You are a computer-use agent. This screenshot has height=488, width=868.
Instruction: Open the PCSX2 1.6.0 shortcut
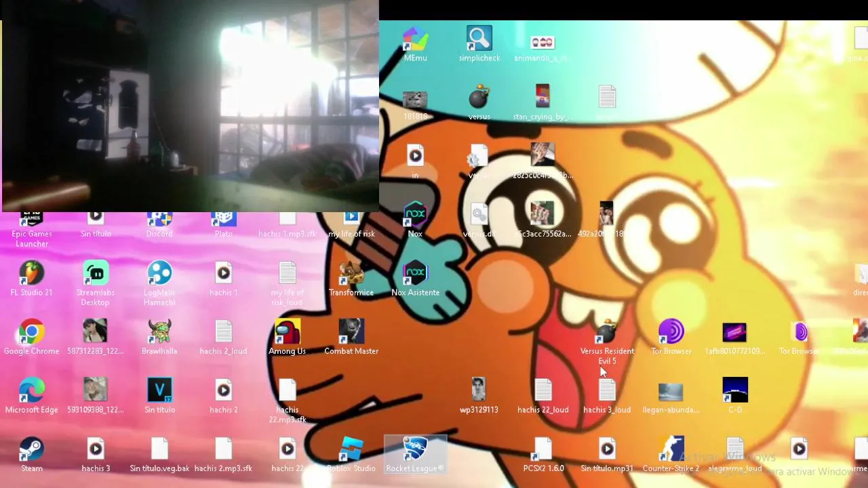click(543, 455)
